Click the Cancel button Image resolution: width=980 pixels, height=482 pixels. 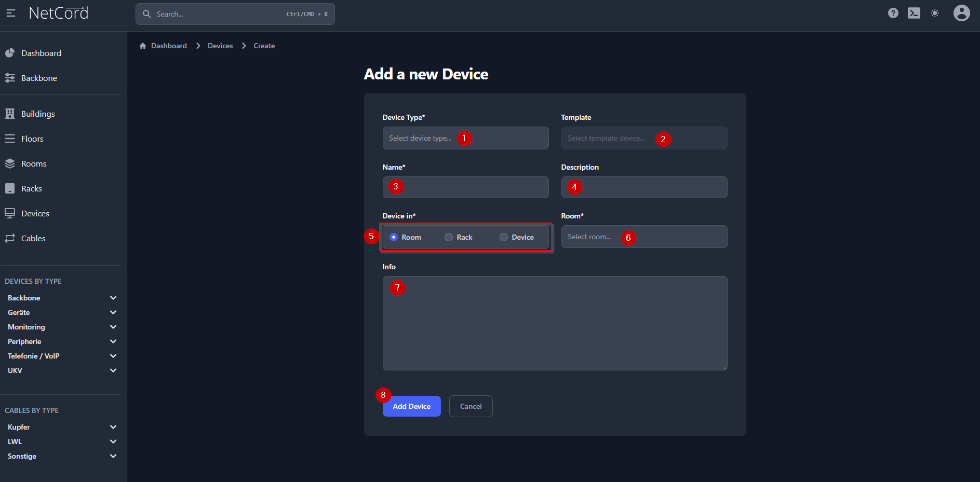[471, 406]
